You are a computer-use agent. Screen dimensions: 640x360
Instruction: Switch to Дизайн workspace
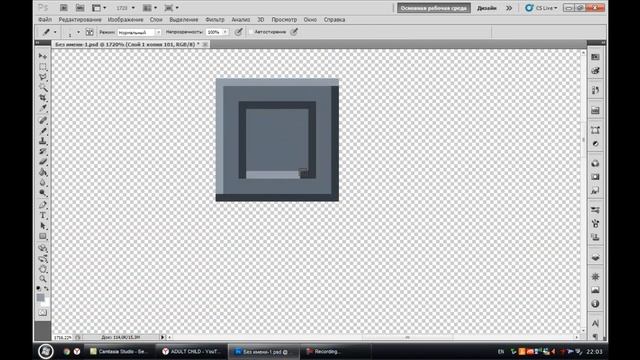487,8
